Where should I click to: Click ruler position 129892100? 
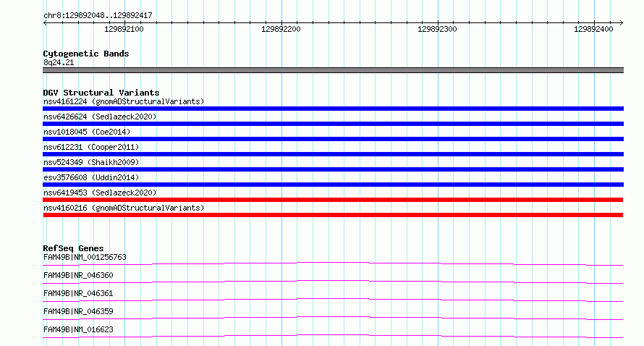(124, 29)
